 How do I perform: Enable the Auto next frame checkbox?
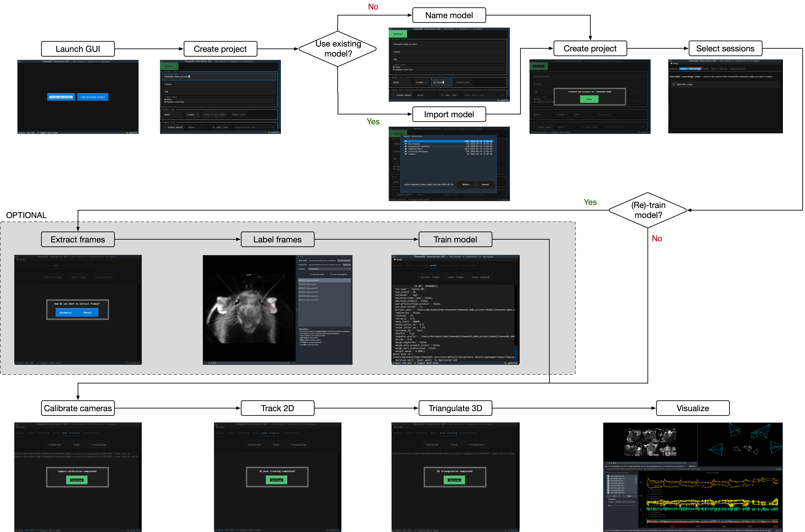pos(311,274)
